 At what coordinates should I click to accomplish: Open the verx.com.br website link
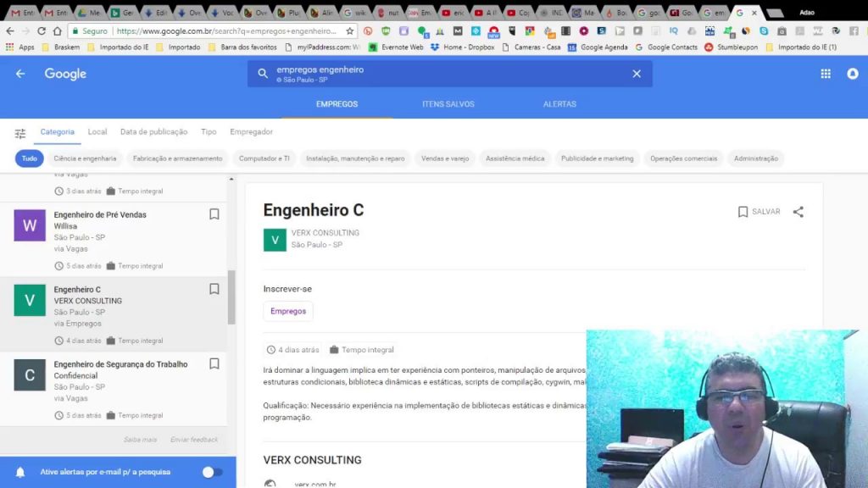point(315,484)
